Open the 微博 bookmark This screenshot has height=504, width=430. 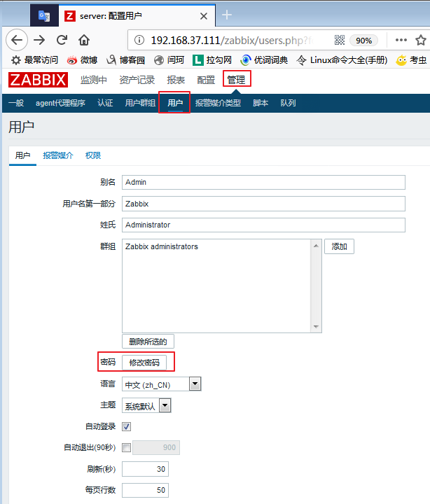82,60
